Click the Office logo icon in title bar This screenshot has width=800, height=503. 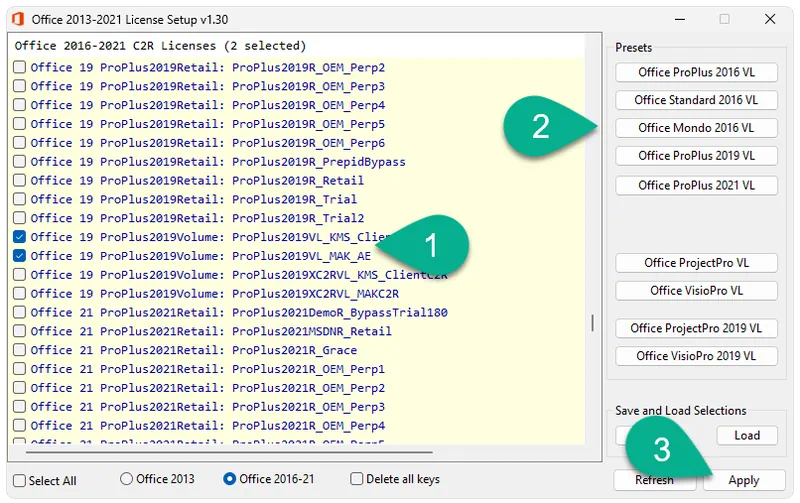15,18
